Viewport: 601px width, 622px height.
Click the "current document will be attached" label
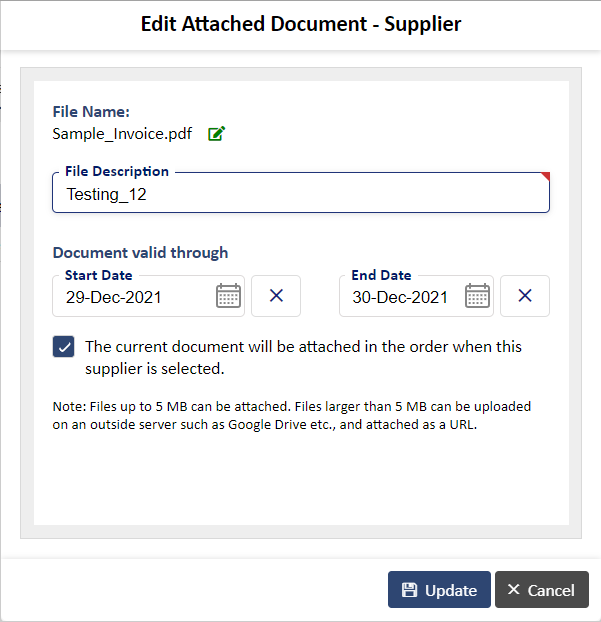303,358
